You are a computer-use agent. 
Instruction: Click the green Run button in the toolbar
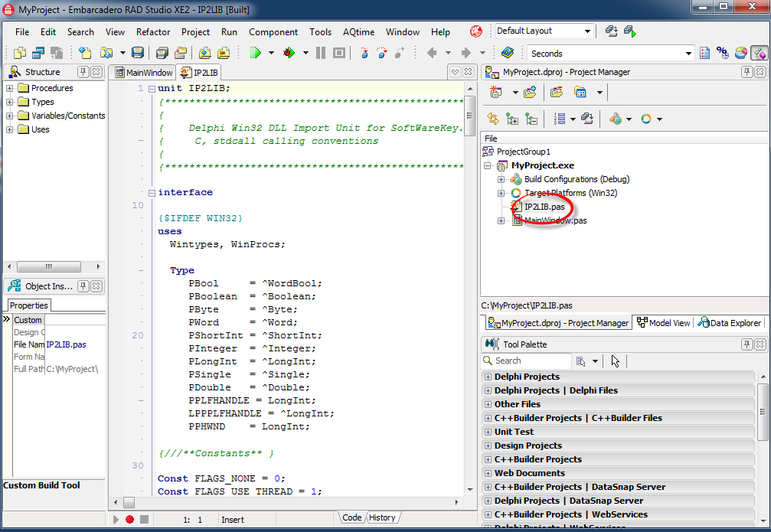click(x=256, y=53)
